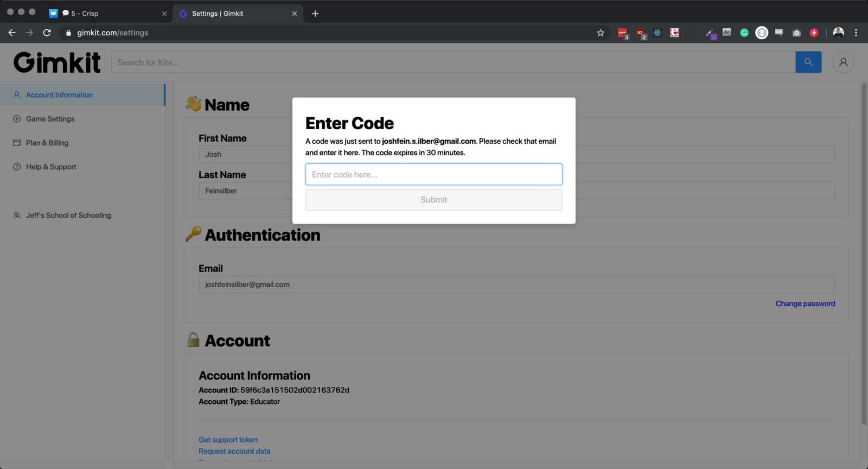Open Chrome's three-dot menu
Viewport: 868px width, 469px height.
click(856, 33)
